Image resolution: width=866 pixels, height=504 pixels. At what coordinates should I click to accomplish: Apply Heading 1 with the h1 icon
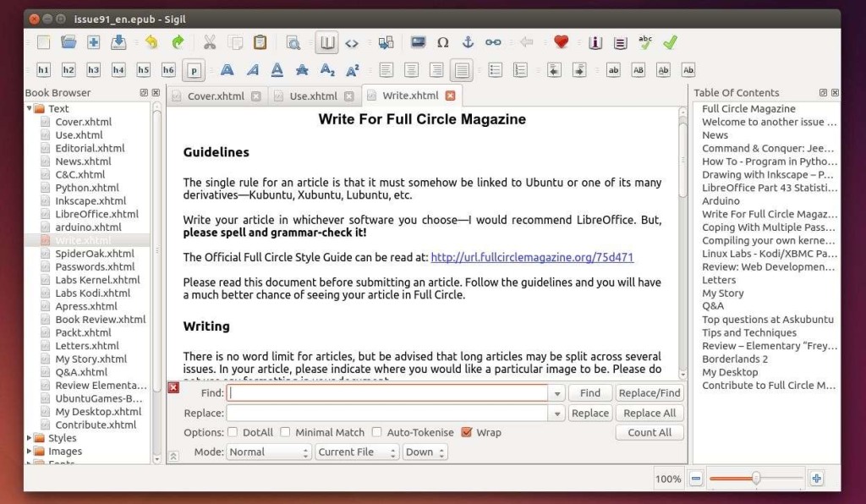click(x=43, y=70)
